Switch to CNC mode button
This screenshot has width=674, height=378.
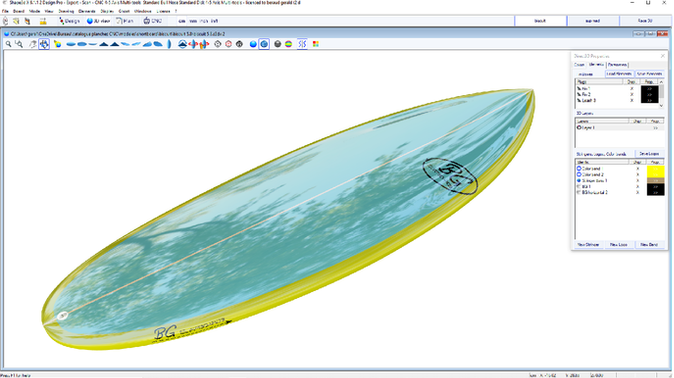click(x=153, y=21)
